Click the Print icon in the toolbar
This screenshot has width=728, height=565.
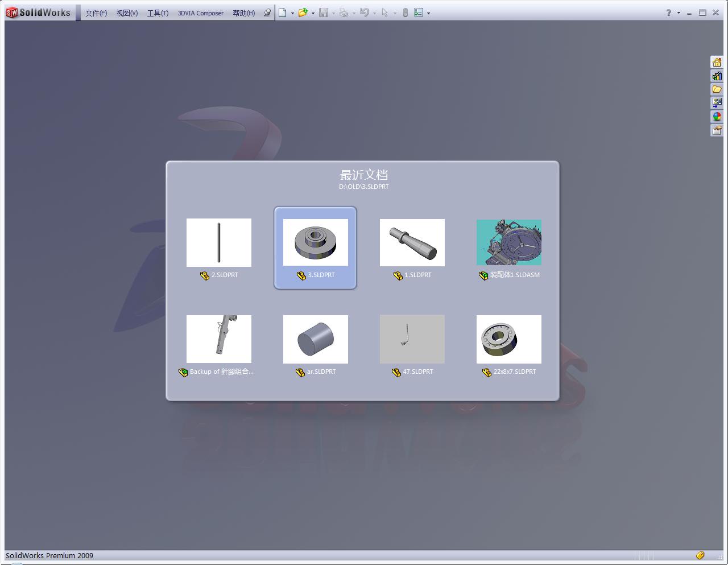[344, 13]
